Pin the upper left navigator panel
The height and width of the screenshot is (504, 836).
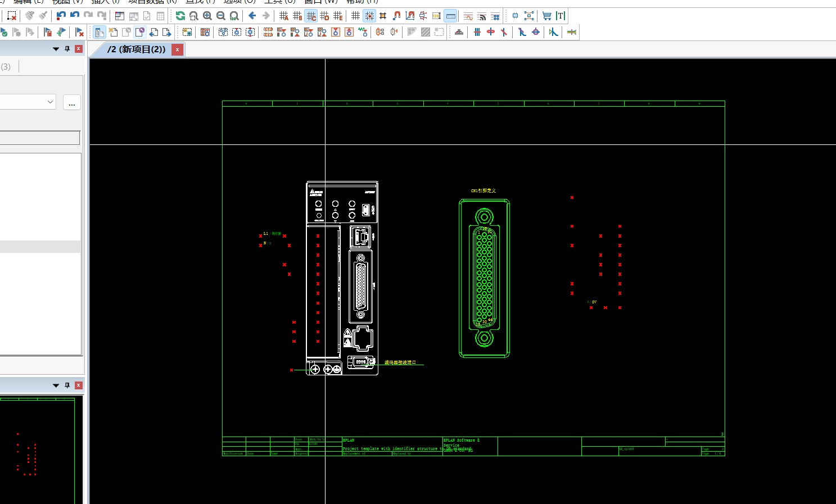pyautogui.click(x=67, y=49)
